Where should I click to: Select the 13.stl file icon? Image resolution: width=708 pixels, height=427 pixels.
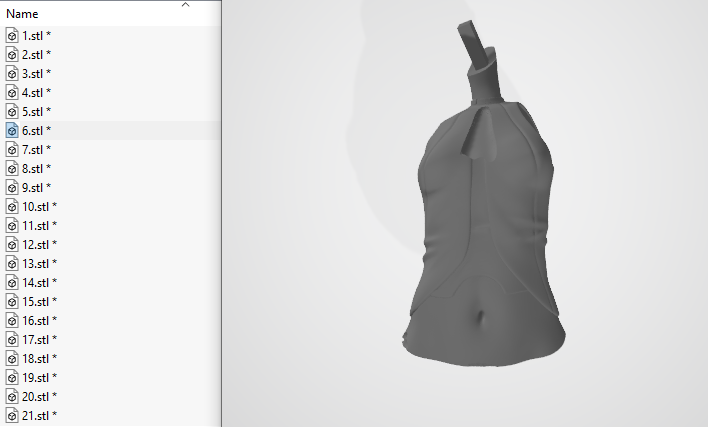[x=12, y=263]
